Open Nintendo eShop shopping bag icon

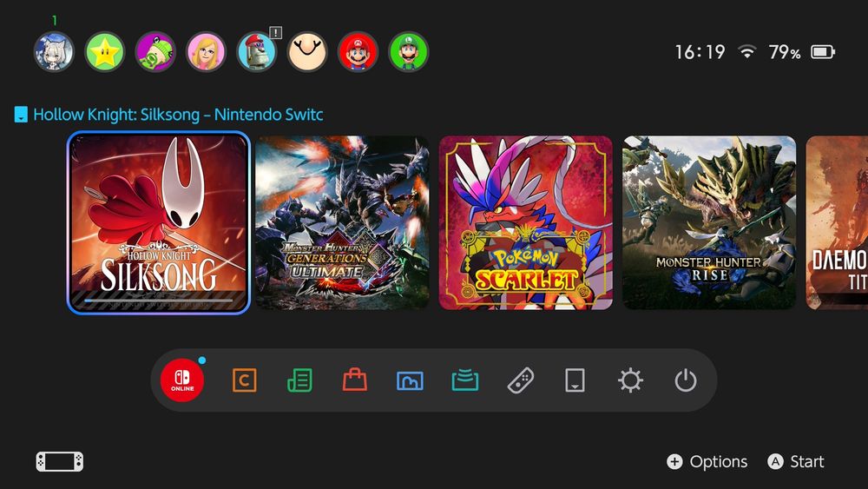(355, 380)
